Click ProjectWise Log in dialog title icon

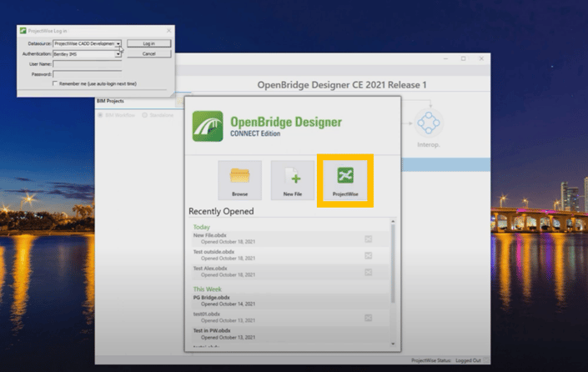[23, 31]
